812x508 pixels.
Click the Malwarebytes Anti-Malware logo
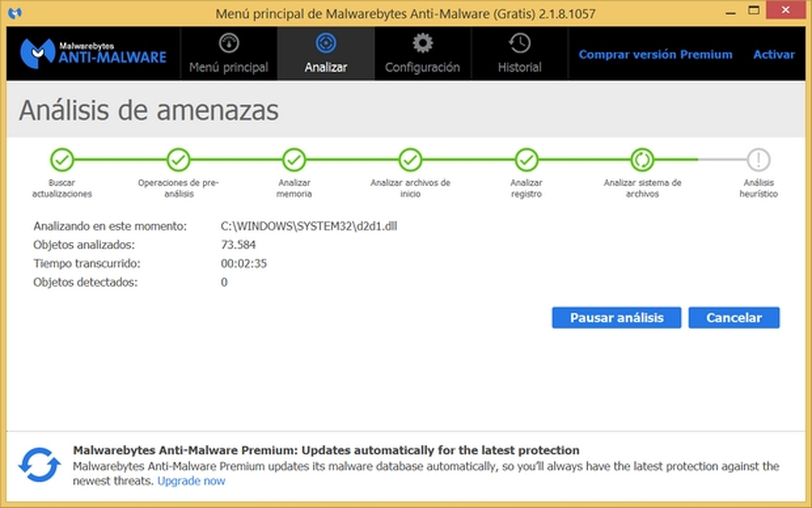93,53
